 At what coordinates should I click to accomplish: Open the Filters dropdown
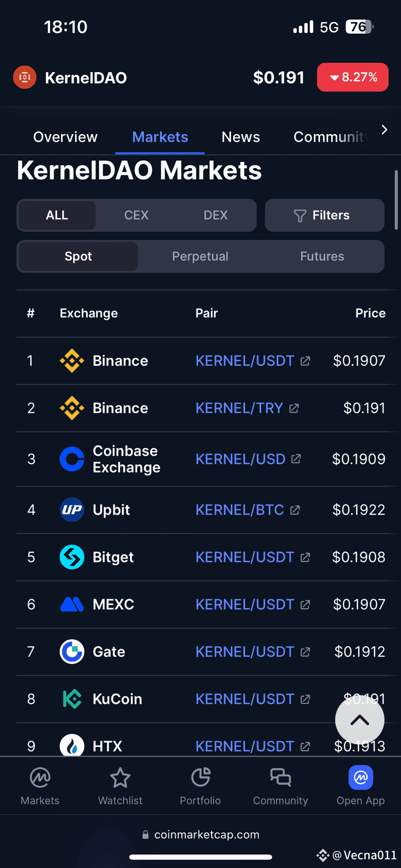324,215
